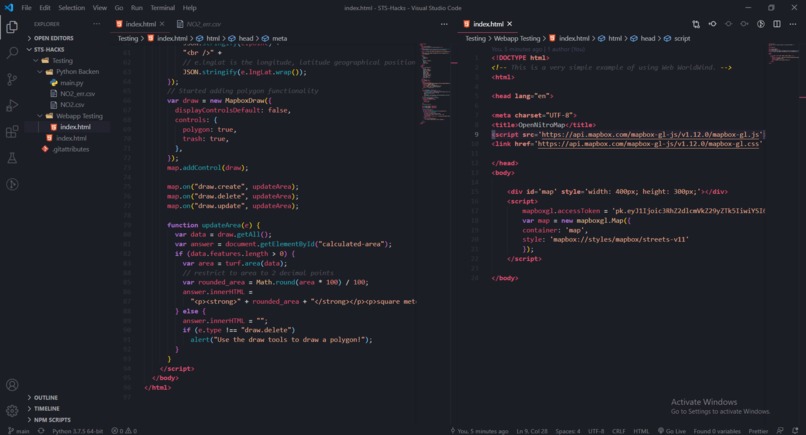Change the UTF-8 encoding status item

[596, 431]
